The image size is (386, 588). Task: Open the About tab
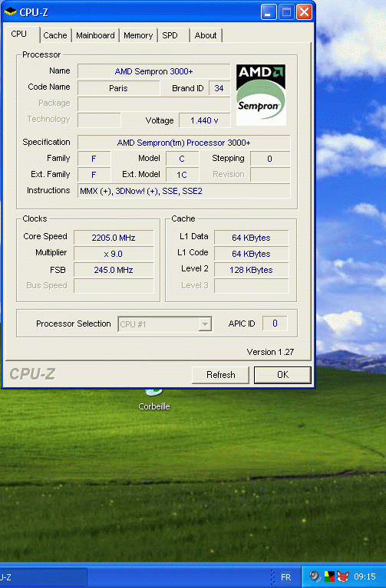pos(206,35)
